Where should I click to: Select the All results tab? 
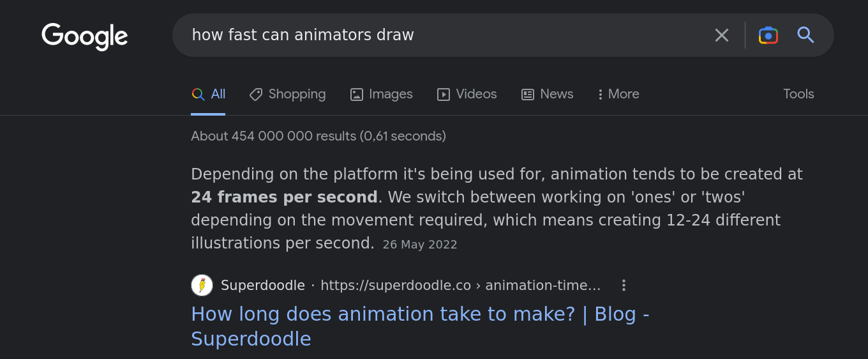click(208, 94)
